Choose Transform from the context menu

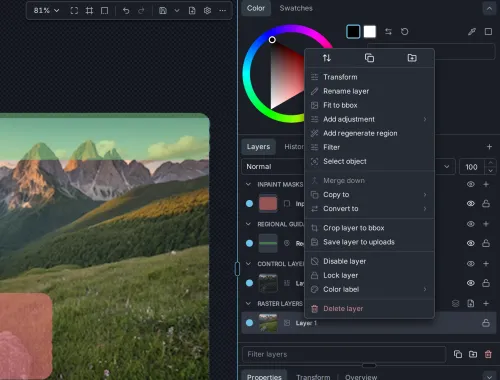(x=369, y=77)
